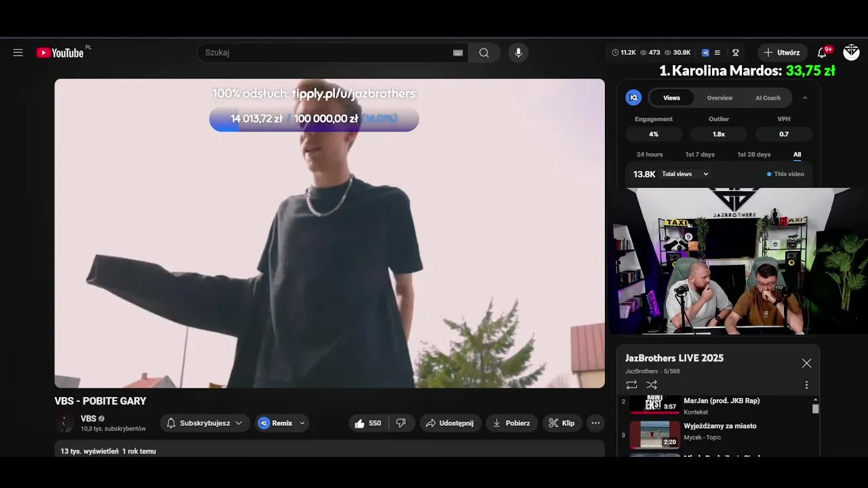868x488 pixels.
Task: Click the Engagement 4% pill
Action: click(x=654, y=134)
